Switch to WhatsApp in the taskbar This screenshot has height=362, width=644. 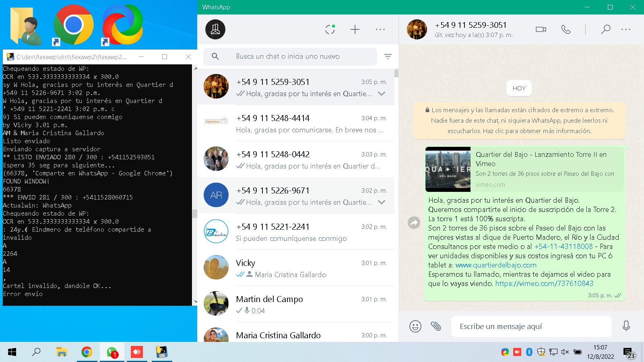[x=112, y=352]
